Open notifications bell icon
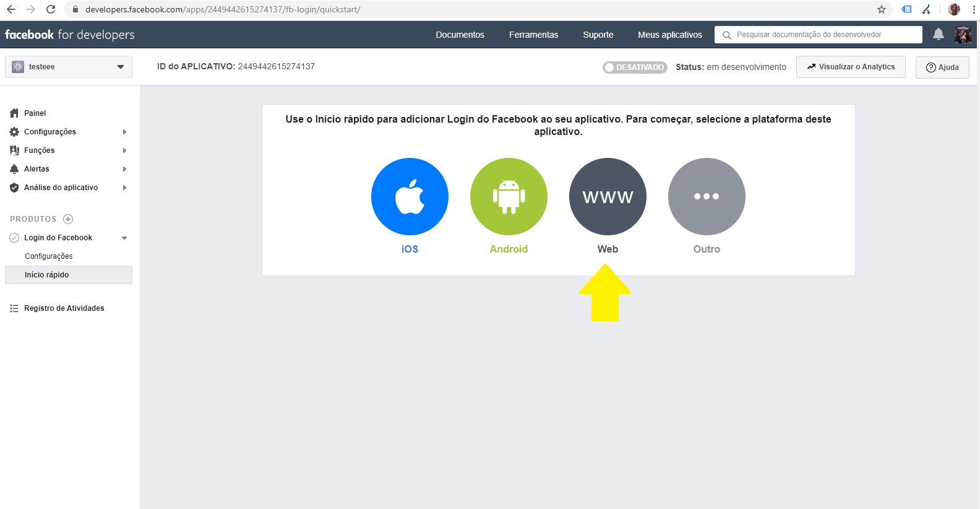This screenshot has width=980, height=509. coord(938,35)
